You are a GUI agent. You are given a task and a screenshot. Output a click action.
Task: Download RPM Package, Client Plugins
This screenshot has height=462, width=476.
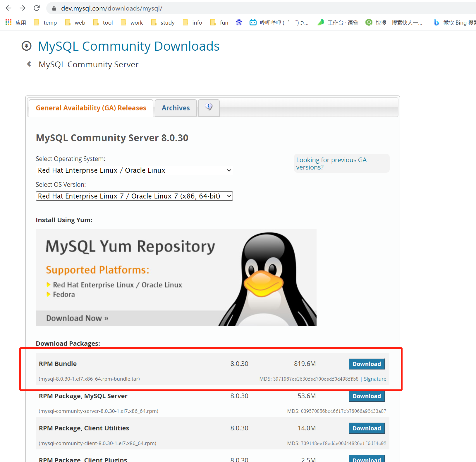click(367, 458)
